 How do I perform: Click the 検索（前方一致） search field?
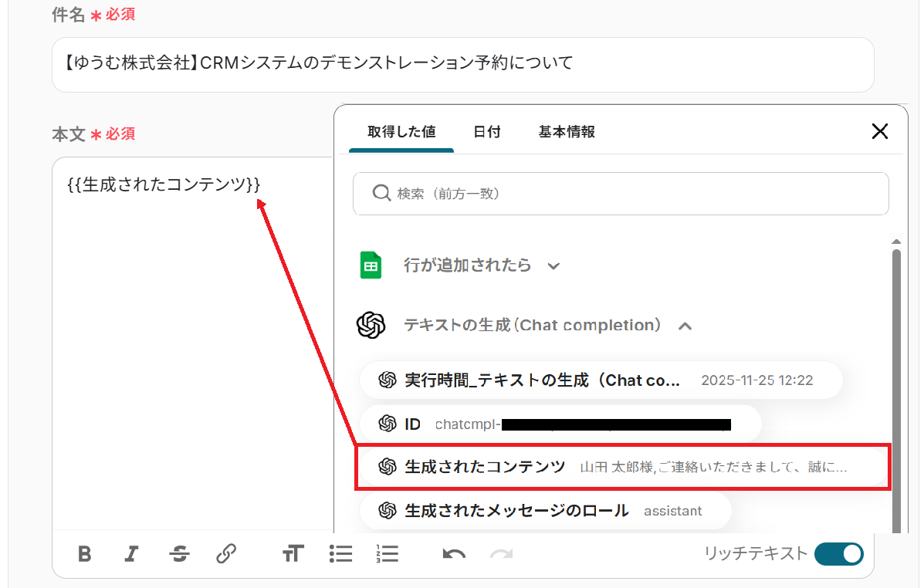tap(621, 194)
